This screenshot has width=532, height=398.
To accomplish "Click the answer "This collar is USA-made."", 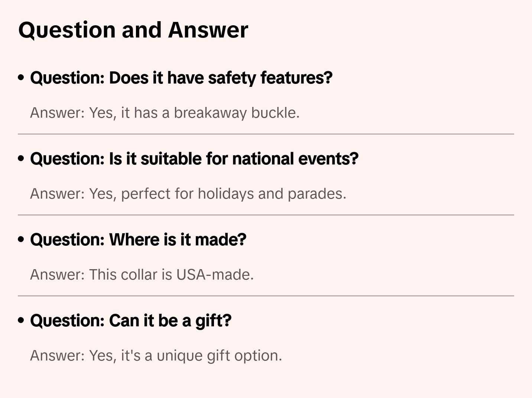I will (142, 275).
